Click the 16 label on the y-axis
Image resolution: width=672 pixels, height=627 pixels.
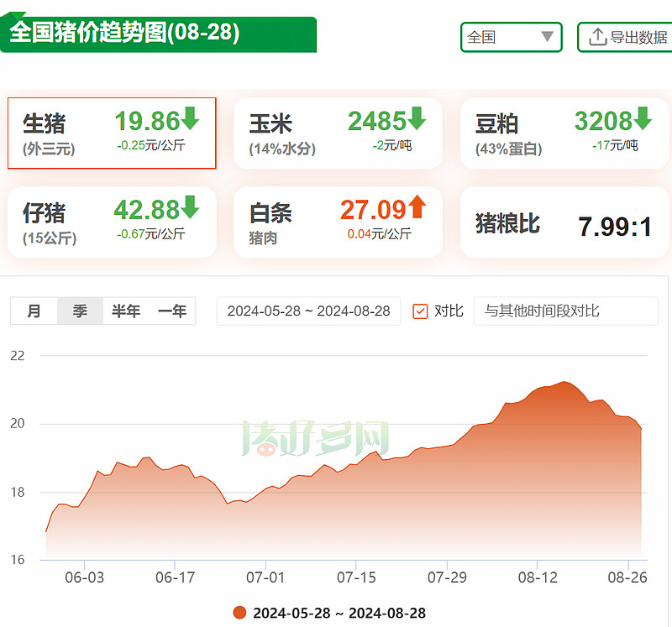tap(18, 559)
